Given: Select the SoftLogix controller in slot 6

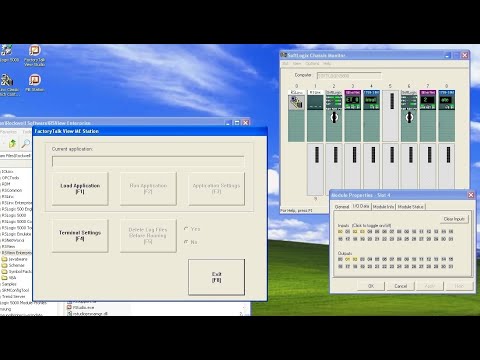Looking at the screenshot, I should pyautogui.click(x=409, y=116).
